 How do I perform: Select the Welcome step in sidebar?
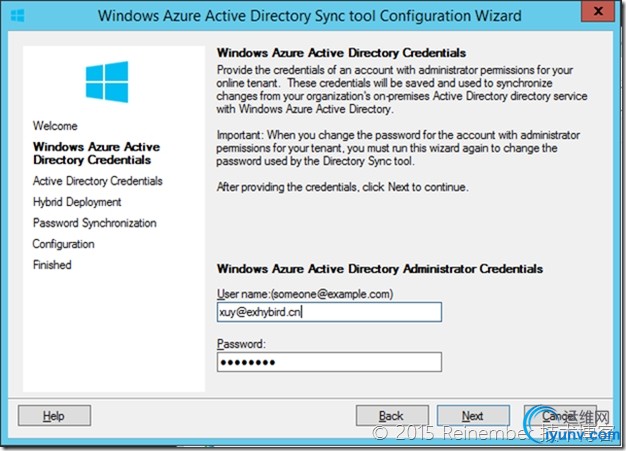[x=55, y=126]
